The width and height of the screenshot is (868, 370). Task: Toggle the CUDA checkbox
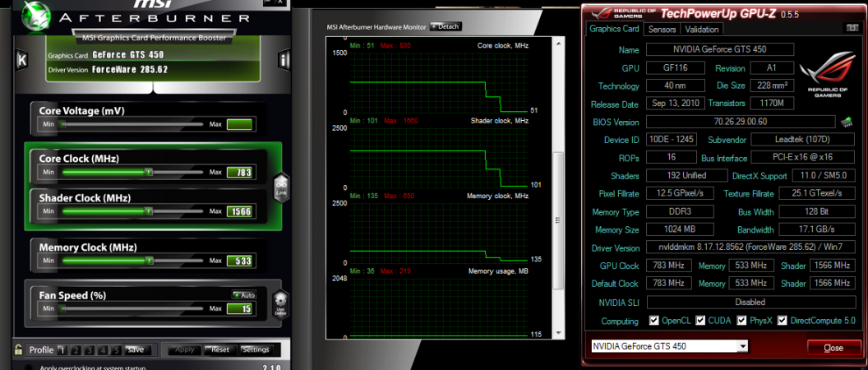coord(701,320)
